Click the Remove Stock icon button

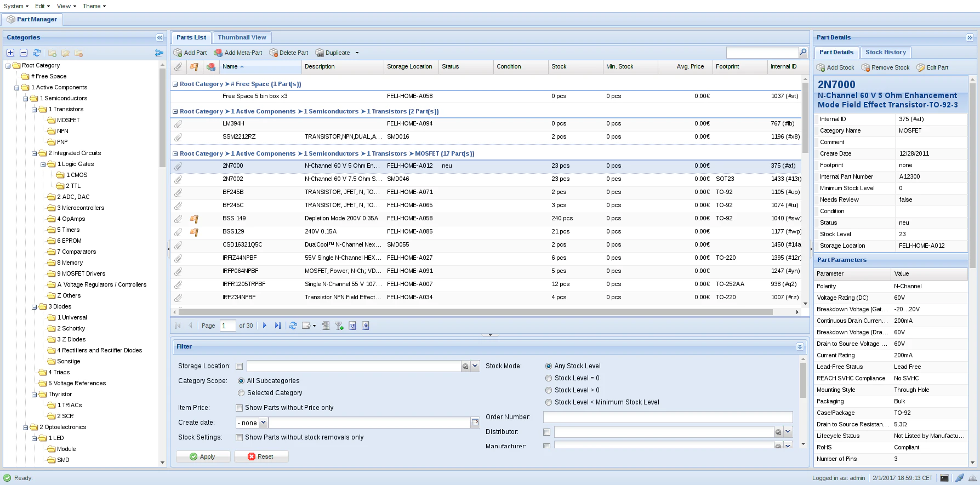(865, 67)
